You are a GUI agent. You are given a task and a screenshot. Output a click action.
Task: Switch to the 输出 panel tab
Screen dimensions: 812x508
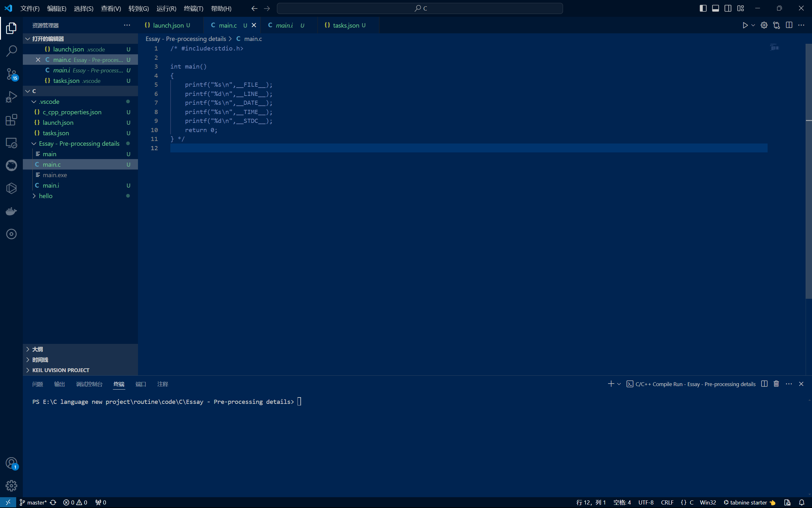[59, 384]
